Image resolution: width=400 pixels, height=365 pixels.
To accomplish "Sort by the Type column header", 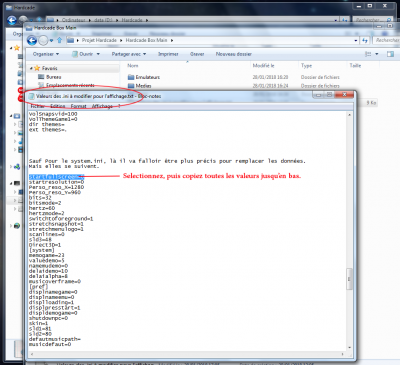I will 306,66.
